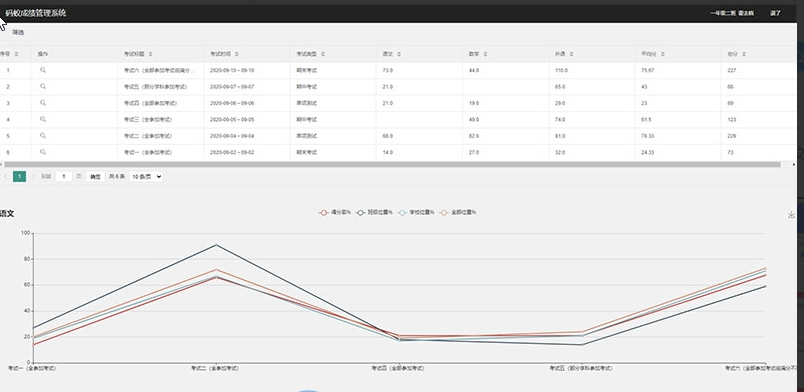Sort by 考试时间 column header arrows

tap(236, 54)
